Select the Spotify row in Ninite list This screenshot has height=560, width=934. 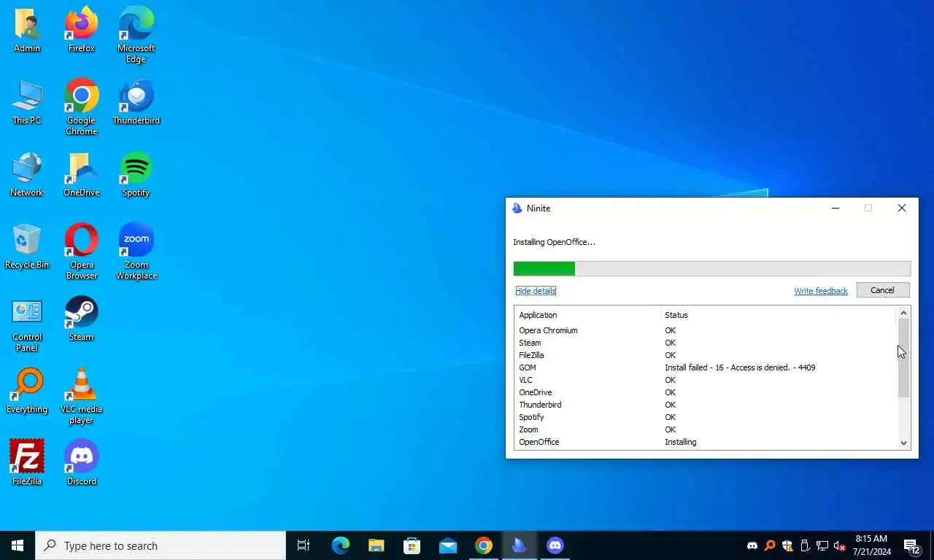click(x=706, y=417)
